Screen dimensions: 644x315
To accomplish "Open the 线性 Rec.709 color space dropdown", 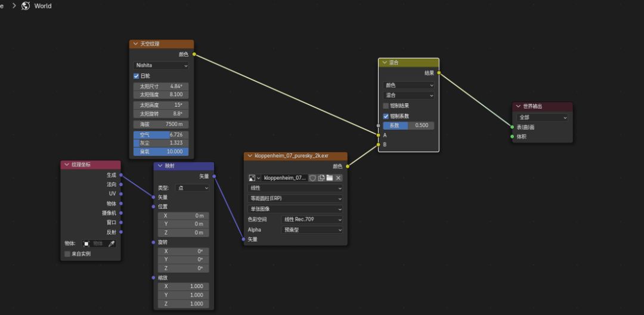I will pos(312,220).
